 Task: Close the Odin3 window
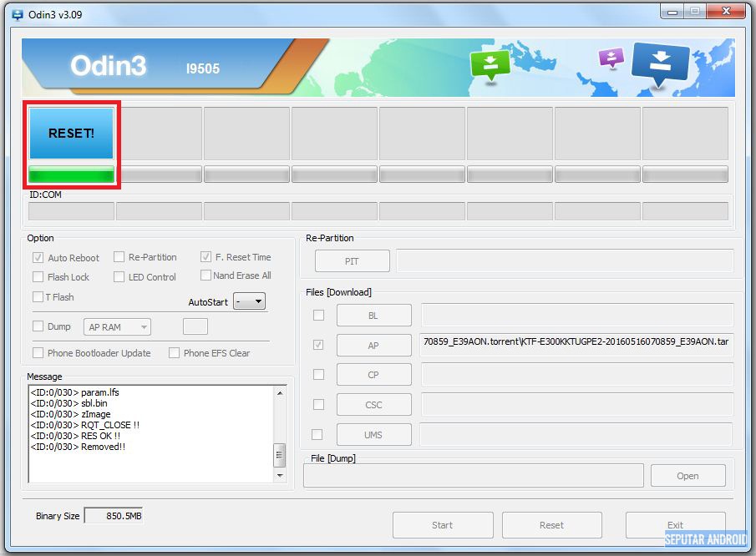726,12
